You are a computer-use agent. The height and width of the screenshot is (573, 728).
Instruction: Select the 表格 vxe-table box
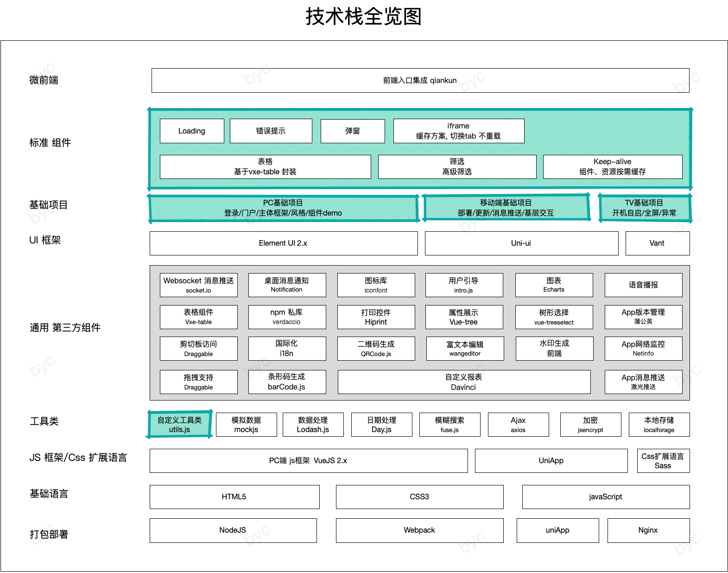[x=266, y=167]
